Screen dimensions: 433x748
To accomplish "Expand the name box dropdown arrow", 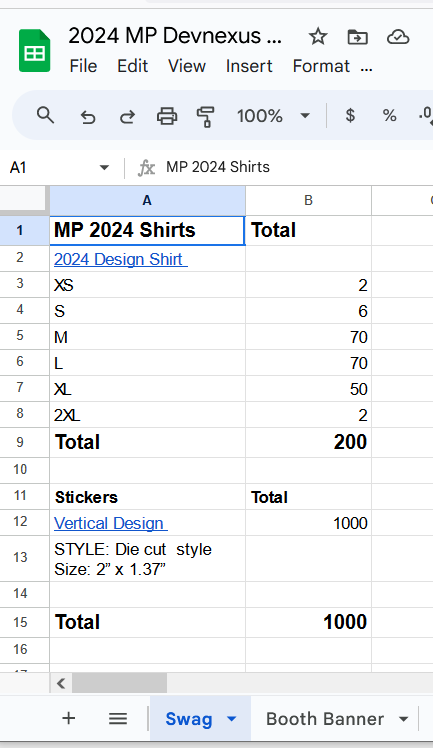I will pos(104,167).
